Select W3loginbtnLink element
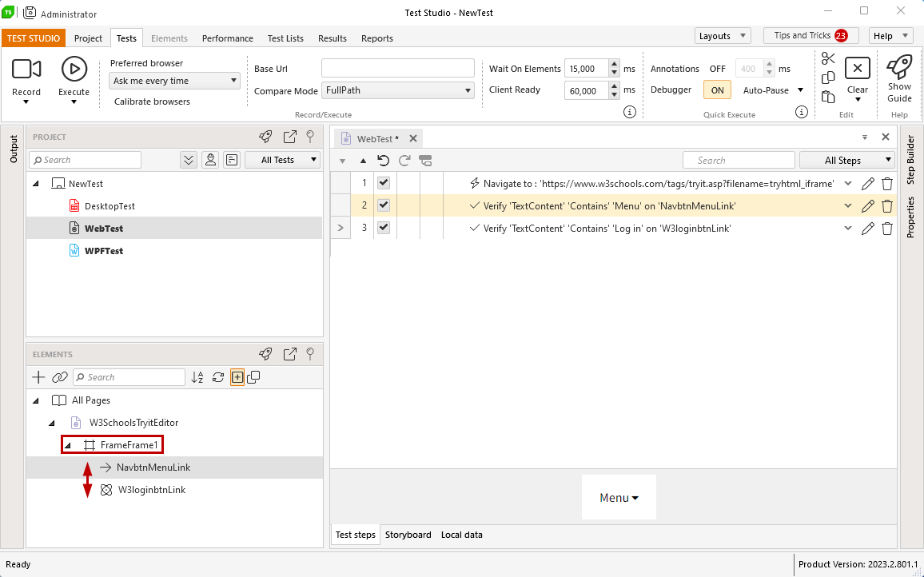Screen dimensions: 924x577 point(151,490)
